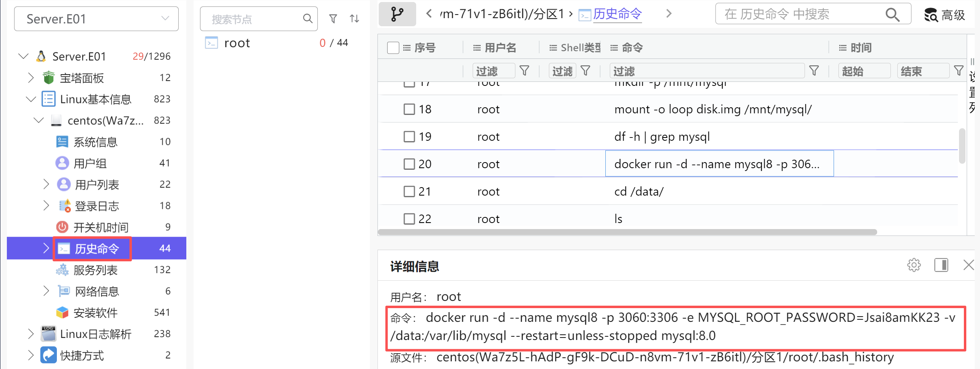The height and width of the screenshot is (369, 980).
Task: Click the node search magnifier icon
Action: pyautogui.click(x=307, y=19)
